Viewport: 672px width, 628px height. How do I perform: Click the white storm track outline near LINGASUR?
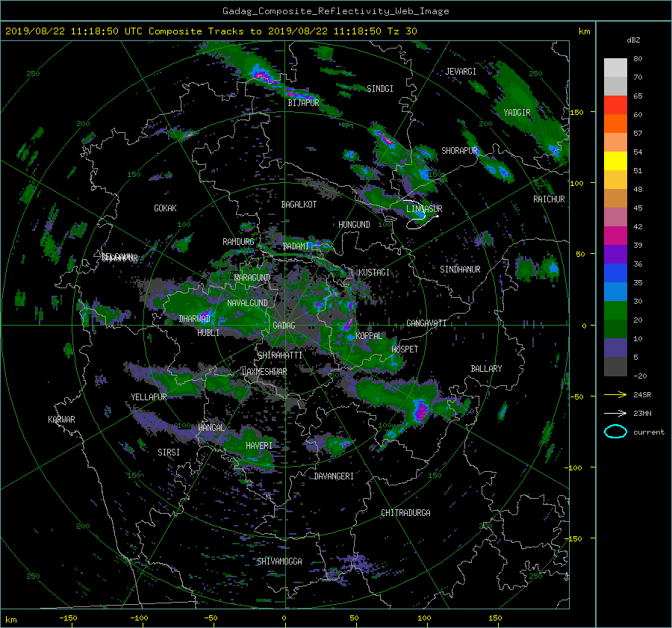tap(422, 214)
